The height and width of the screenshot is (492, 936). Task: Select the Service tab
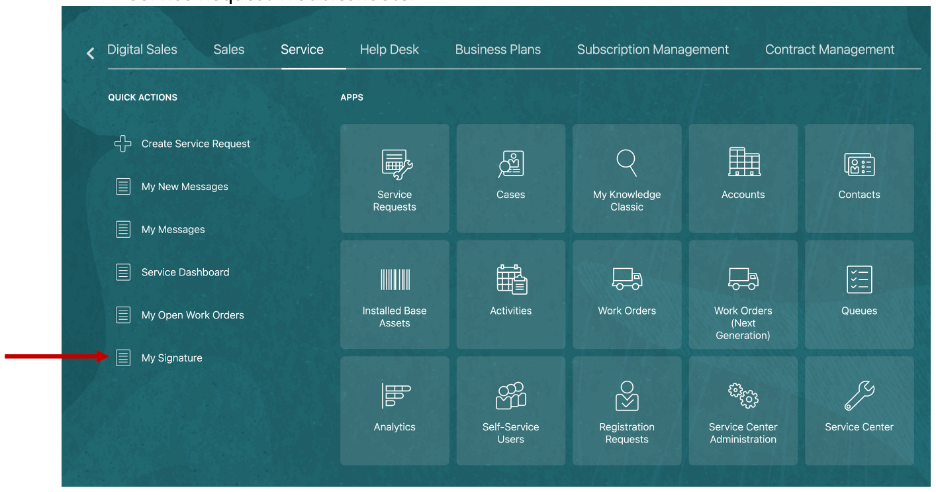(302, 50)
